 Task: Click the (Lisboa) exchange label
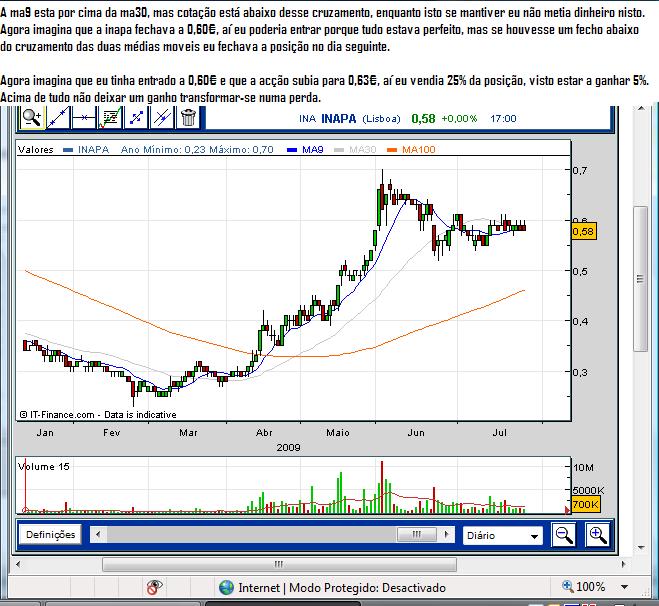tap(381, 119)
